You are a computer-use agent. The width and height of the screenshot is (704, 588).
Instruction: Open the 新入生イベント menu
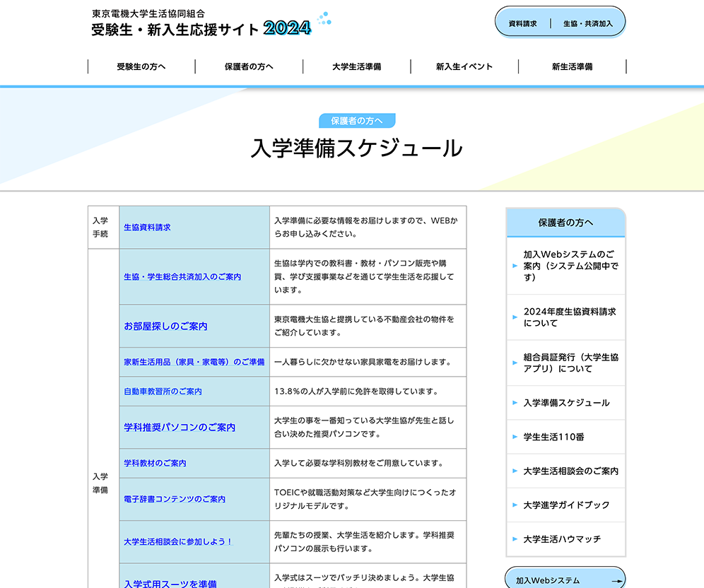click(464, 66)
